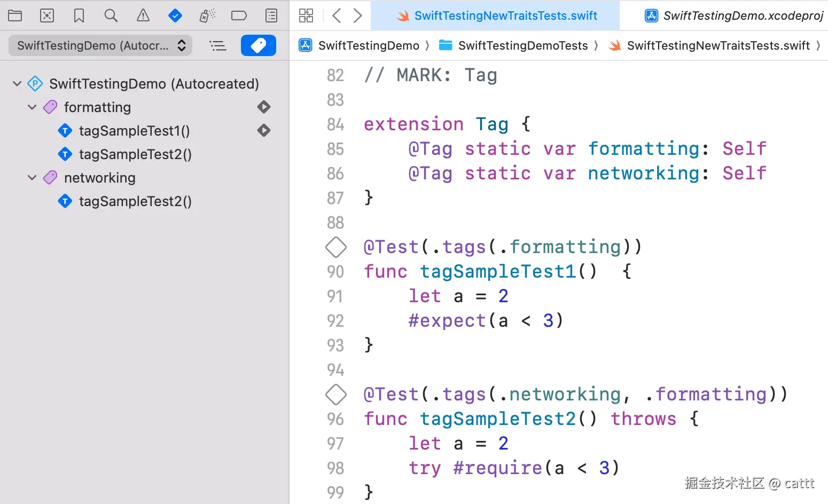Image resolution: width=828 pixels, height=504 pixels.
Task: Click the '#expect(a < 3)' line
Action: (486, 321)
